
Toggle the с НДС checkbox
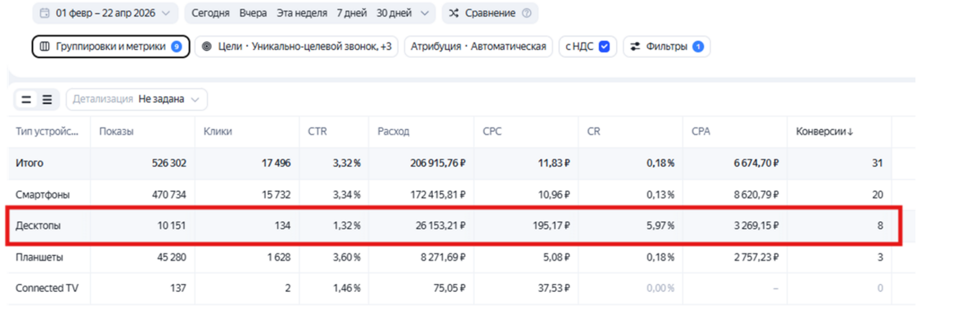(x=604, y=46)
